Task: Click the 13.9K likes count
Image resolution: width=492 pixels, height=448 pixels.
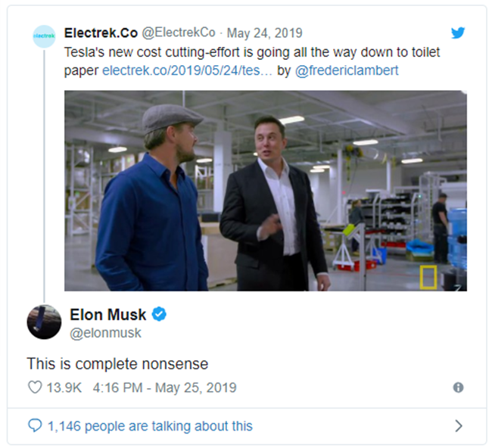Action: (64, 387)
